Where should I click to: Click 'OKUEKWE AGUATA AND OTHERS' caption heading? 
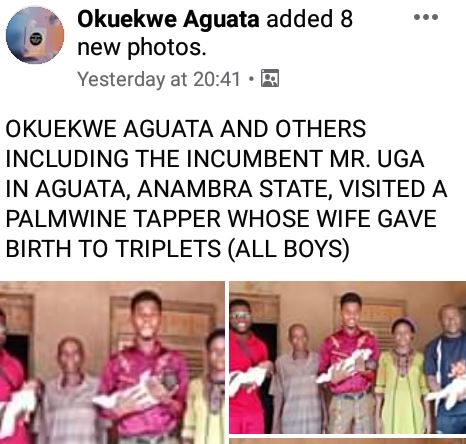[x=186, y=129]
